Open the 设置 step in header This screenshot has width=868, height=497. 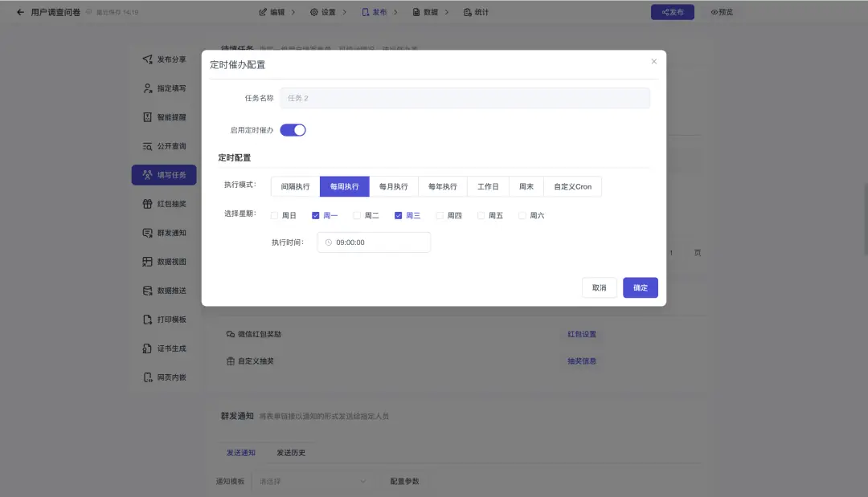tap(323, 12)
